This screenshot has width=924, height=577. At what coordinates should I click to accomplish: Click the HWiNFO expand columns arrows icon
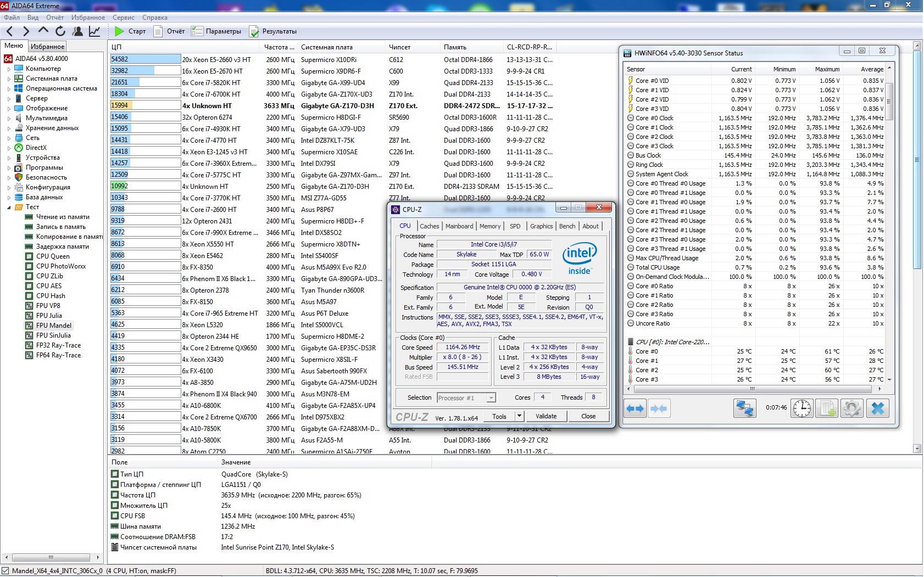coord(635,408)
